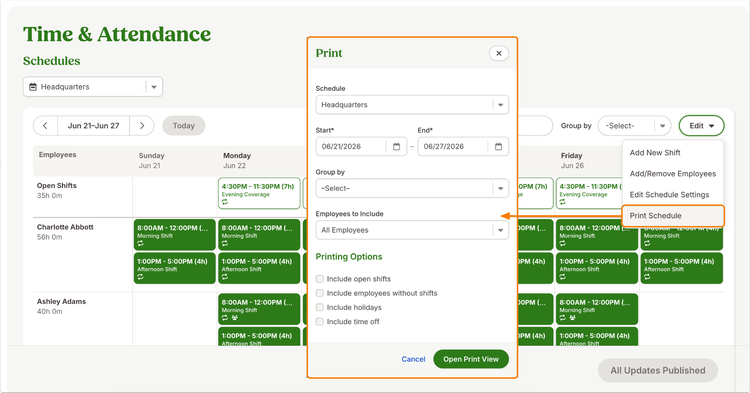
Task: Open the Schedule dropdown in the Print dialog
Action: tap(412, 105)
